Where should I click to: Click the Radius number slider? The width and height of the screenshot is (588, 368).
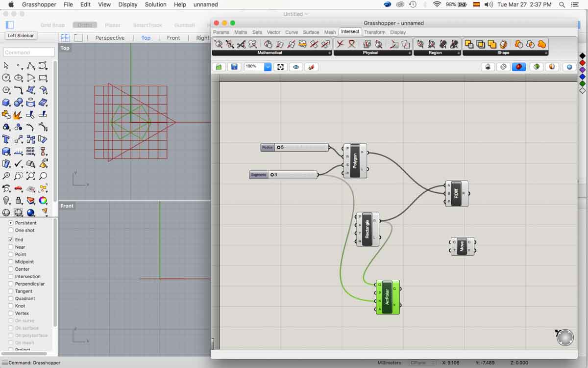pyautogui.click(x=301, y=147)
